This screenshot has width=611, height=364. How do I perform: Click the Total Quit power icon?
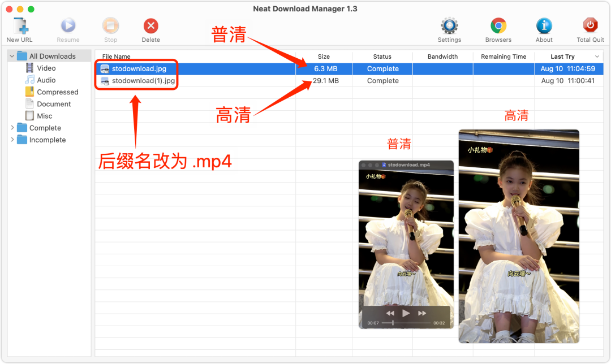coord(590,26)
